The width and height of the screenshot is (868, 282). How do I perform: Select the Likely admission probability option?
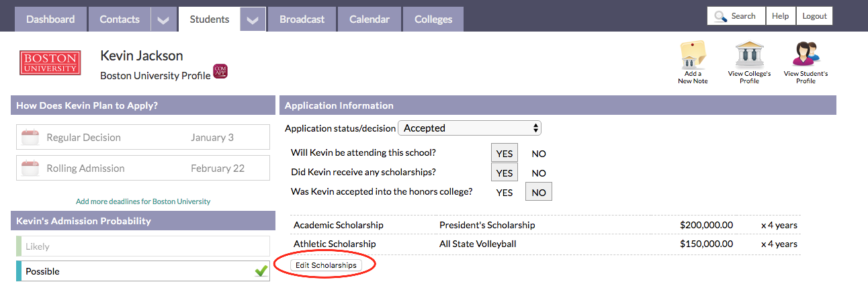coord(143,246)
